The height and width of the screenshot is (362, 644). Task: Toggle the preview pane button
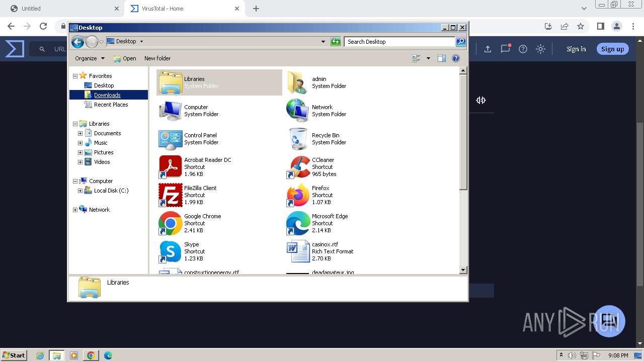pos(441,58)
